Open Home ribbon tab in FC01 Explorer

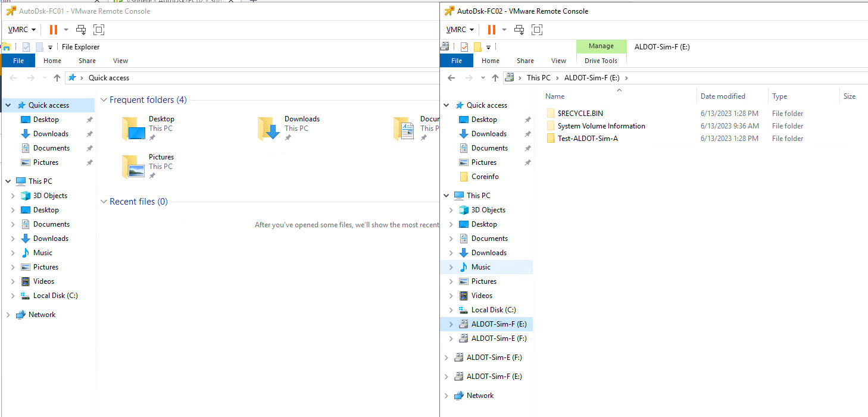[52, 61]
